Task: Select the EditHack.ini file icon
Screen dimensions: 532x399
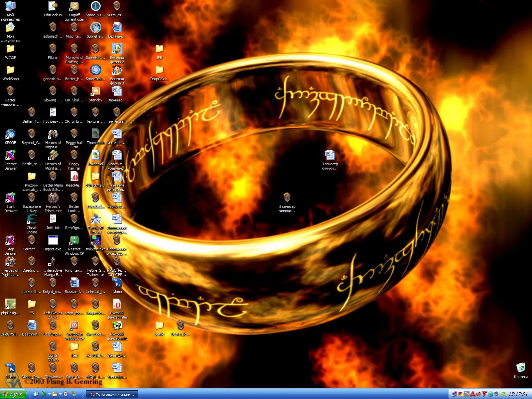Action: [x=53, y=9]
